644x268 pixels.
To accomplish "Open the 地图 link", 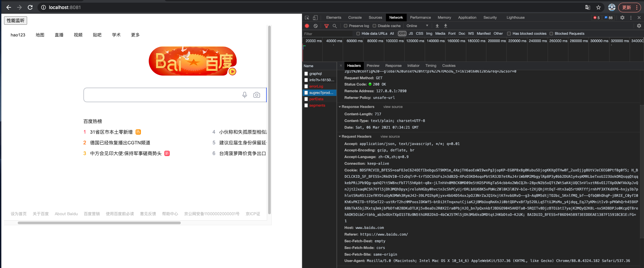I will tap(40, 35).
